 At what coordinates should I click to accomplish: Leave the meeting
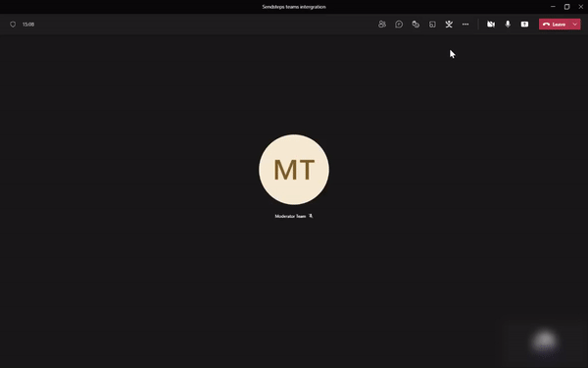[x=555, y=24]
